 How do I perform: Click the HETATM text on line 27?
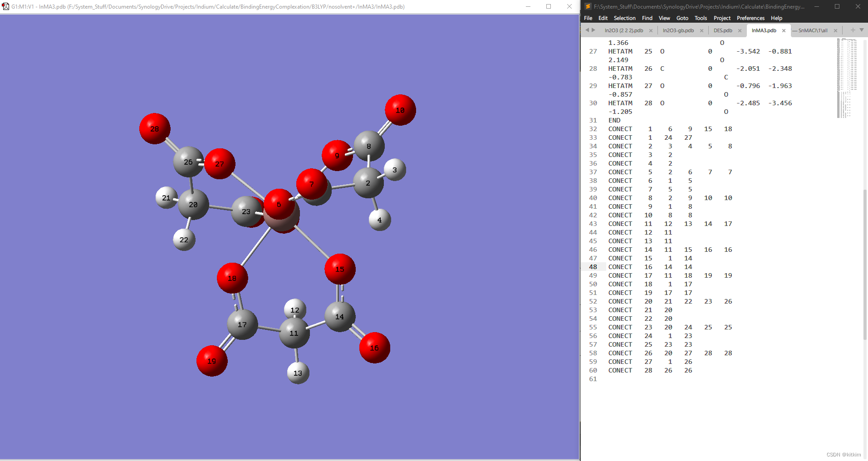pyautogui.click(x=620, y=51)
